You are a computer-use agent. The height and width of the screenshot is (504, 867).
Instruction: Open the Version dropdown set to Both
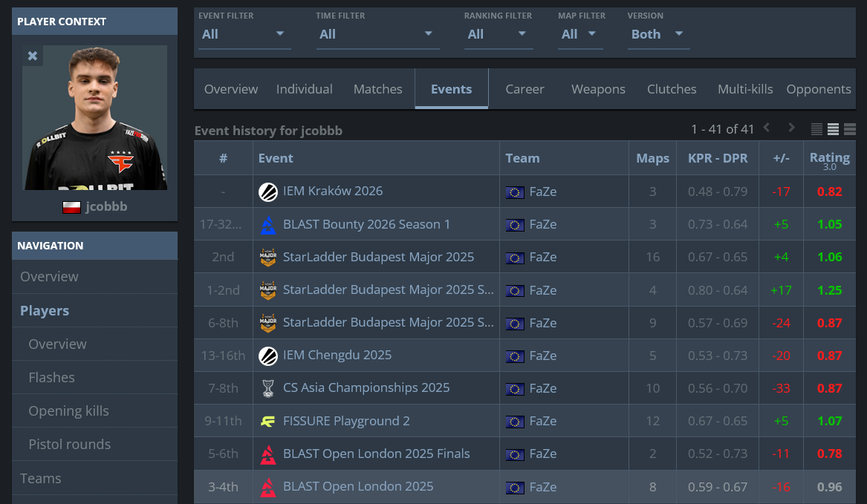coord(658,34)
